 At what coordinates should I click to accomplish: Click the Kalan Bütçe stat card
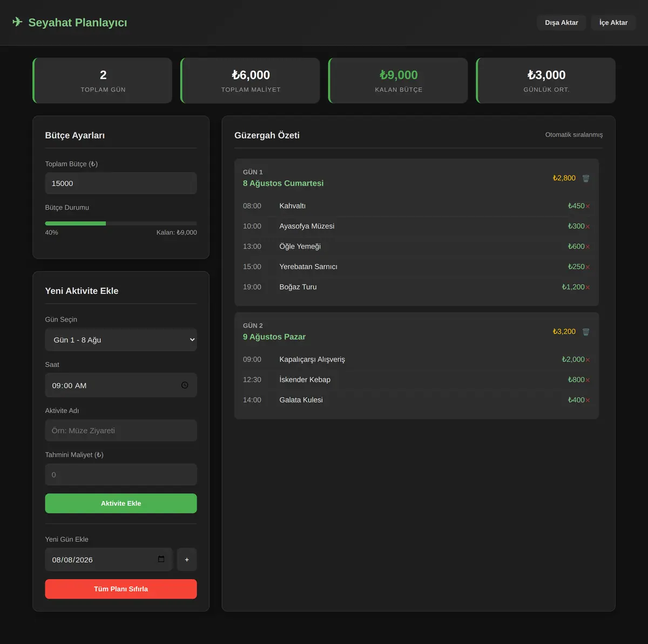[399, 81]
